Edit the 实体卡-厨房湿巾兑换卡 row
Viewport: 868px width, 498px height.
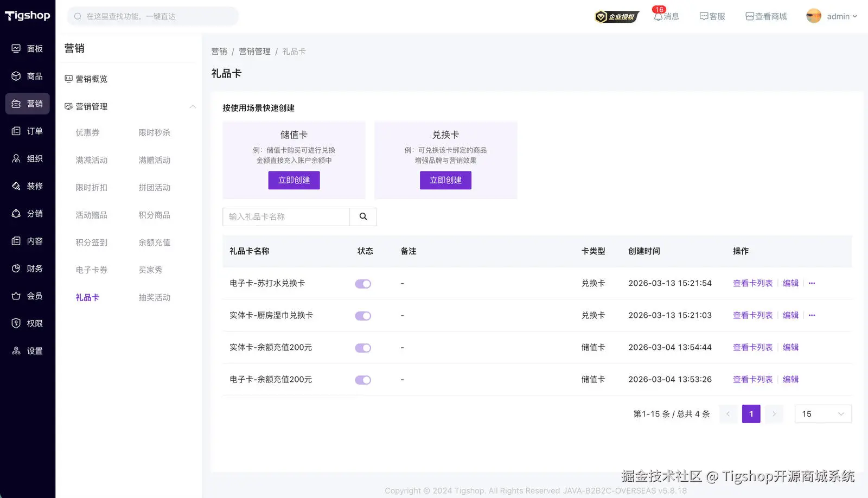pos(790,315)
